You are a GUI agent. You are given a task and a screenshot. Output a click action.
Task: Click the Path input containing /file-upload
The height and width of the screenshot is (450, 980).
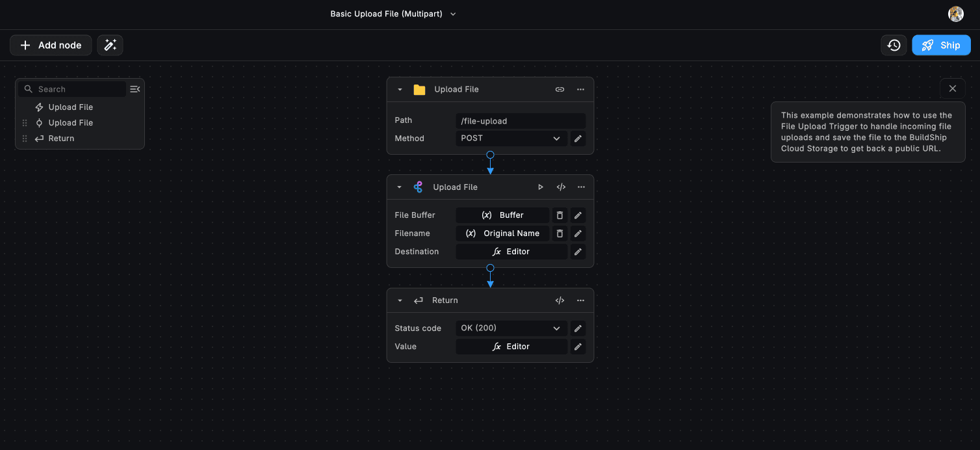click(520, 120)
